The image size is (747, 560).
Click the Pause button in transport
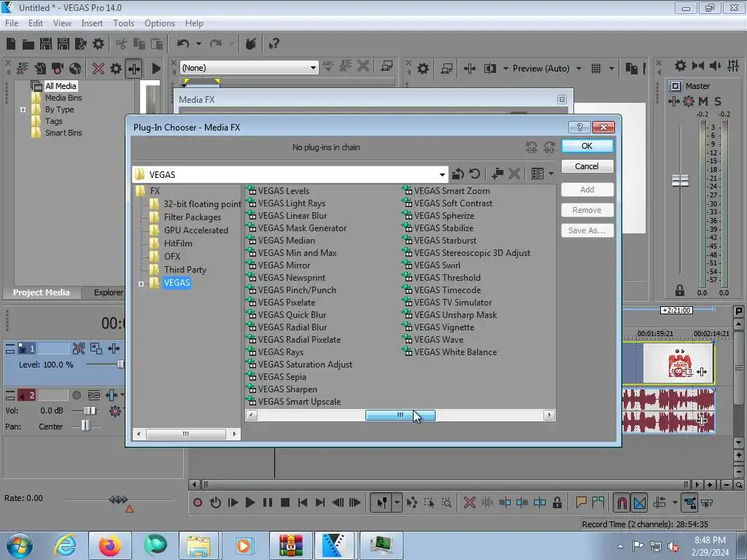[x=267, y=502]
